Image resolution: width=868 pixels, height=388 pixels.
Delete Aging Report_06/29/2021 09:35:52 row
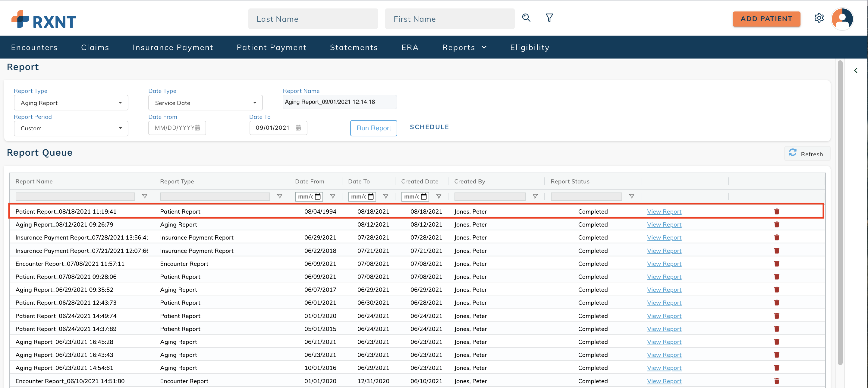(x=777, y=289)
